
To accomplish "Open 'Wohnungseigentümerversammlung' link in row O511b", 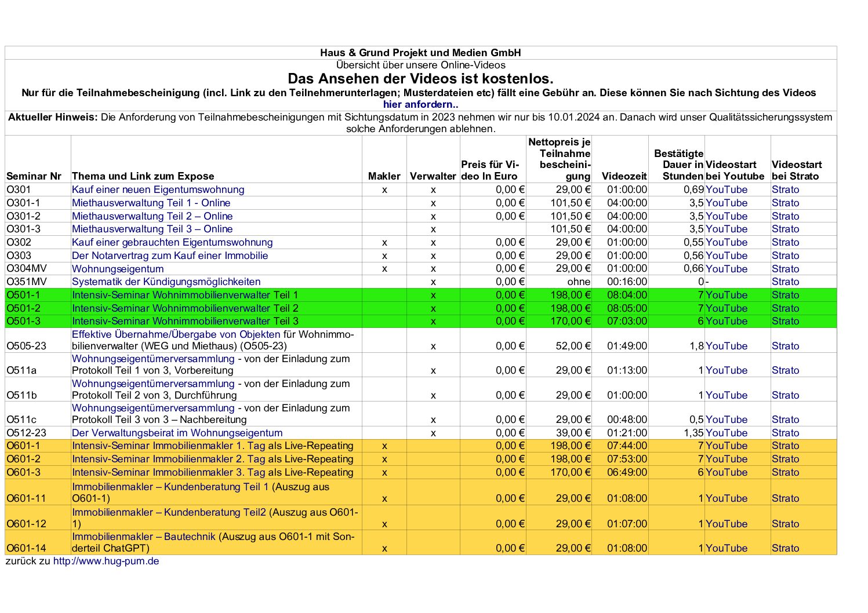I will tap(153, 384).
